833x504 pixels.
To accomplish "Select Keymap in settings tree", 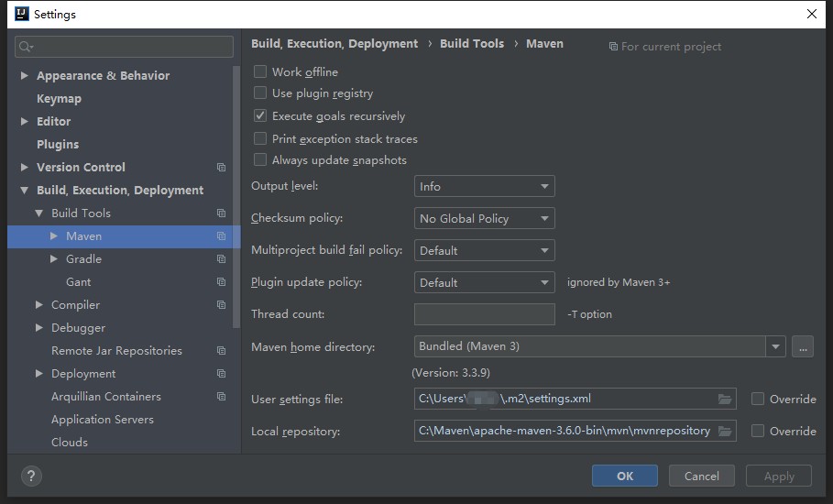I will click(59, 99).
